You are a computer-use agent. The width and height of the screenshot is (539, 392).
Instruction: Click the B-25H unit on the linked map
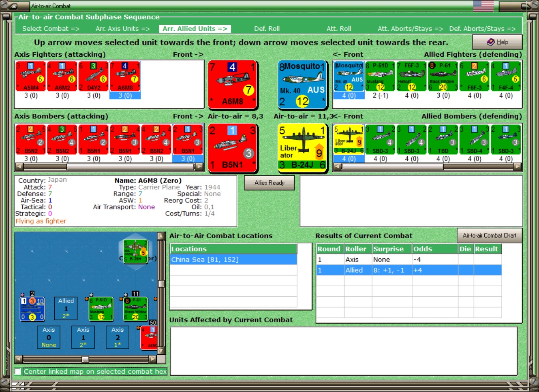(x=135, y=251)
